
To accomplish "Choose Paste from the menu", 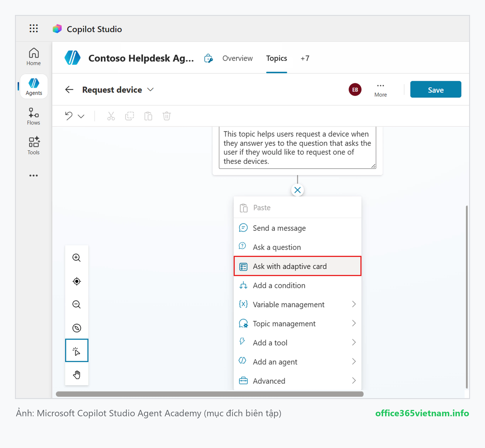I will pos(298,208).
